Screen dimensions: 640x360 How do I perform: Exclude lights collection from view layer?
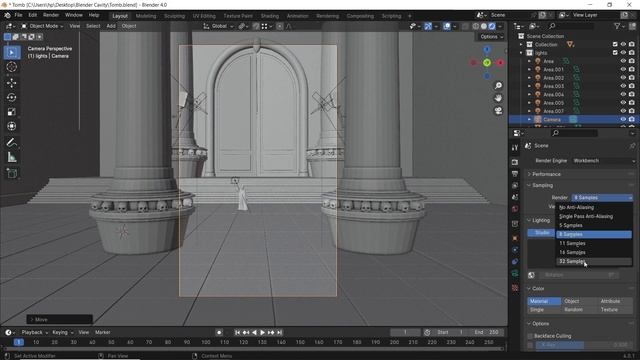click(615, 53)
